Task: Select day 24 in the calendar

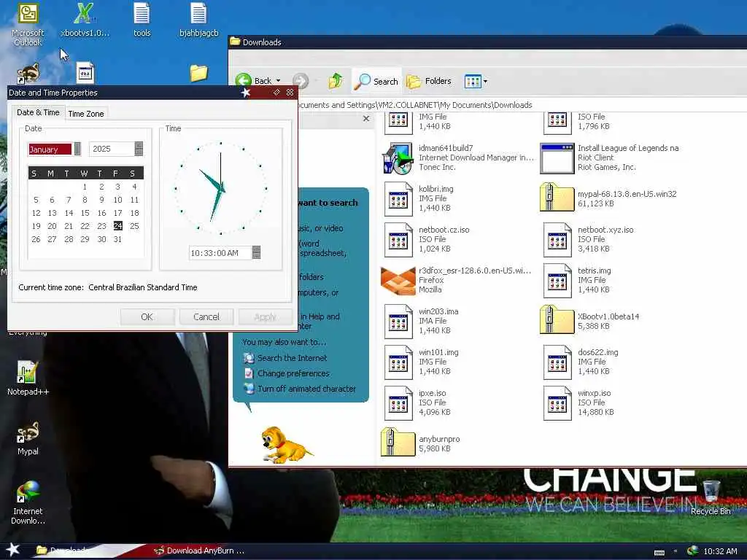Action: [x=117, y=226]
